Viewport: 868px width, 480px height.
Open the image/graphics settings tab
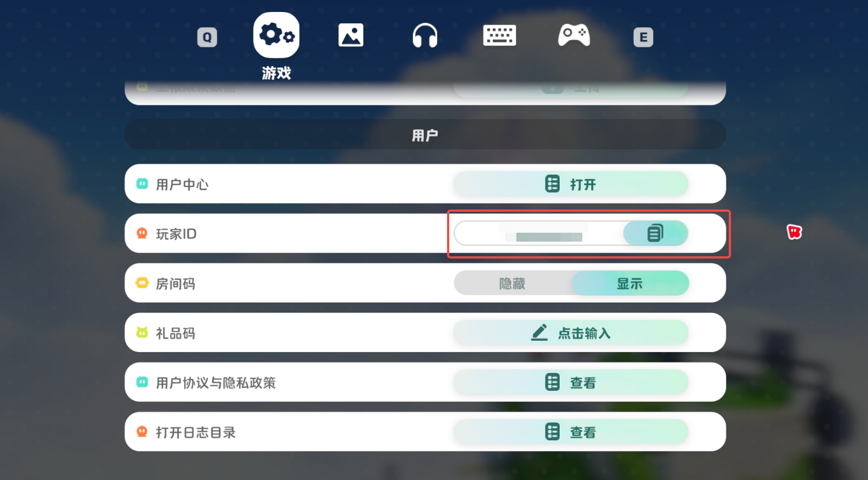[351, 35]
